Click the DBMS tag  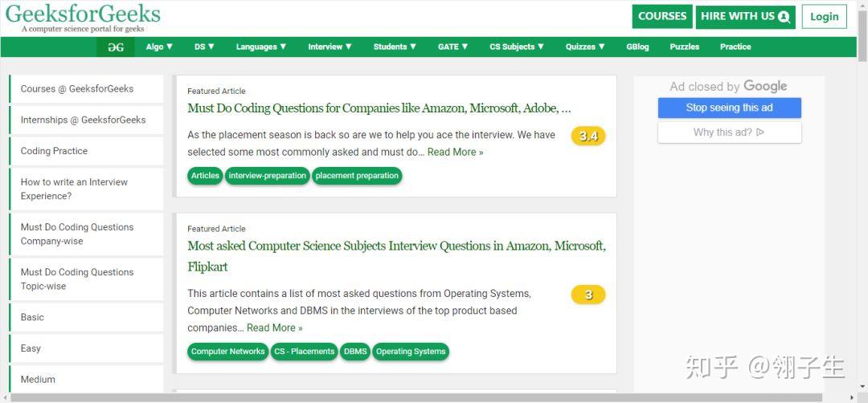tap(355, 352)
